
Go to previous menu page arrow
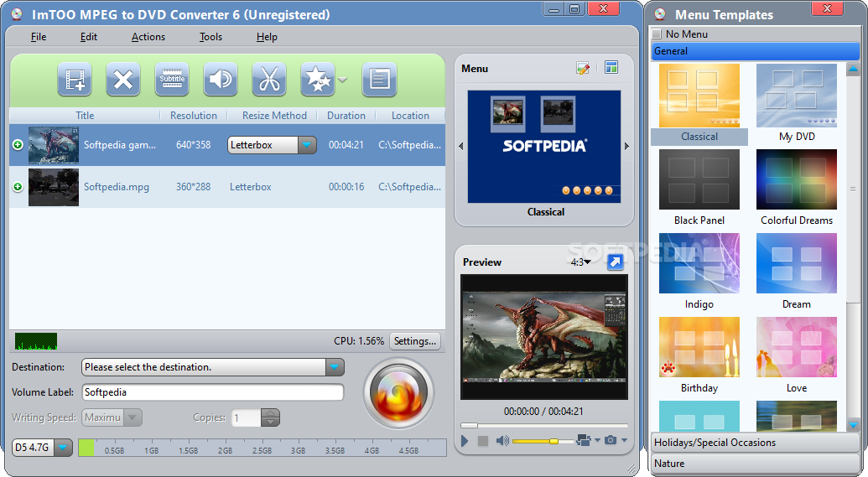coord(460,146)
